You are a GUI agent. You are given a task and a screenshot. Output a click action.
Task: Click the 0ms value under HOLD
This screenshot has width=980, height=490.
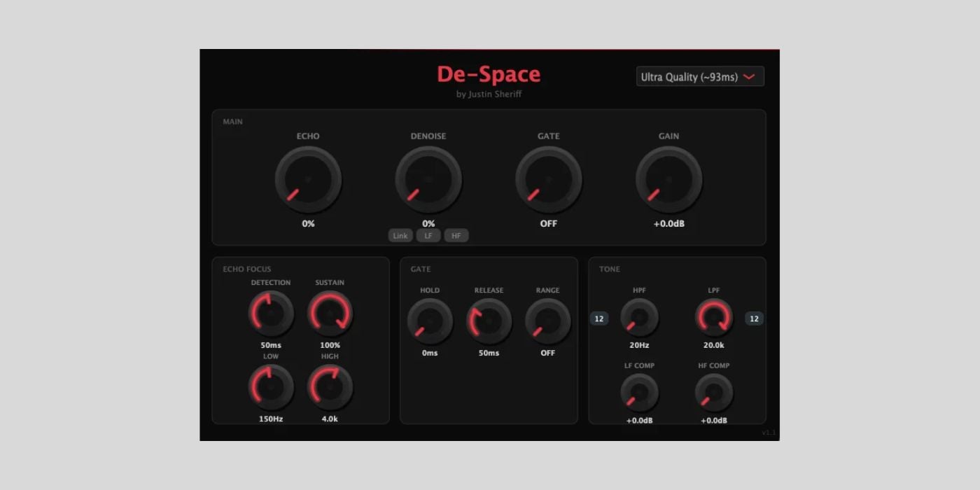tap(430, 353)
